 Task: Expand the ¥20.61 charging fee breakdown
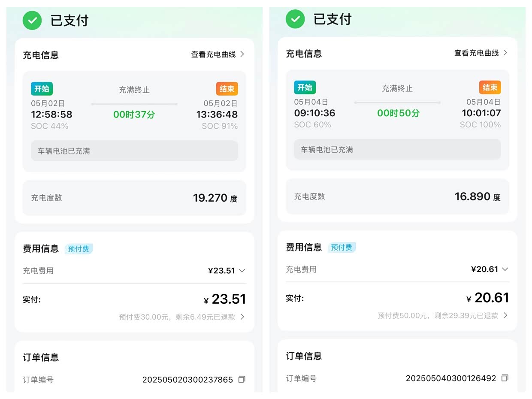[x=505, y=269]
